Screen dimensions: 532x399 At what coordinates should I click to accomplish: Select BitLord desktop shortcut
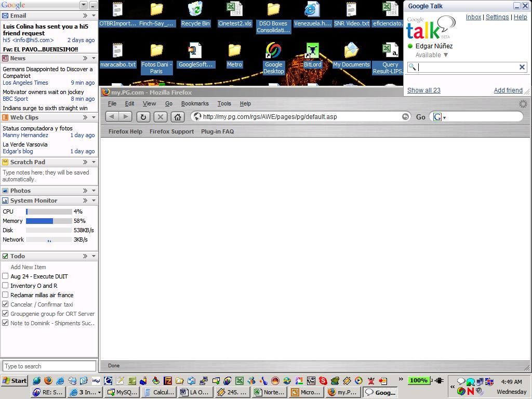312,55
